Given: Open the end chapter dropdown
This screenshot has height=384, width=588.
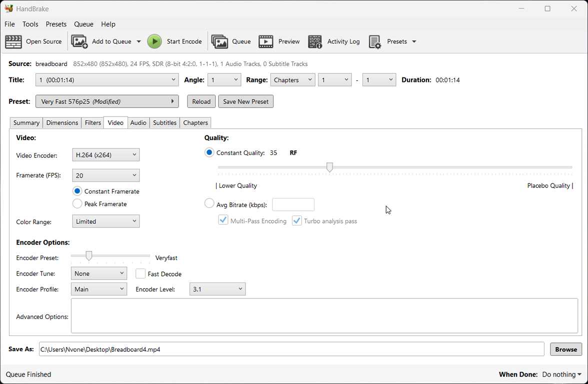Looking at the screenshot, I should 379,80.
